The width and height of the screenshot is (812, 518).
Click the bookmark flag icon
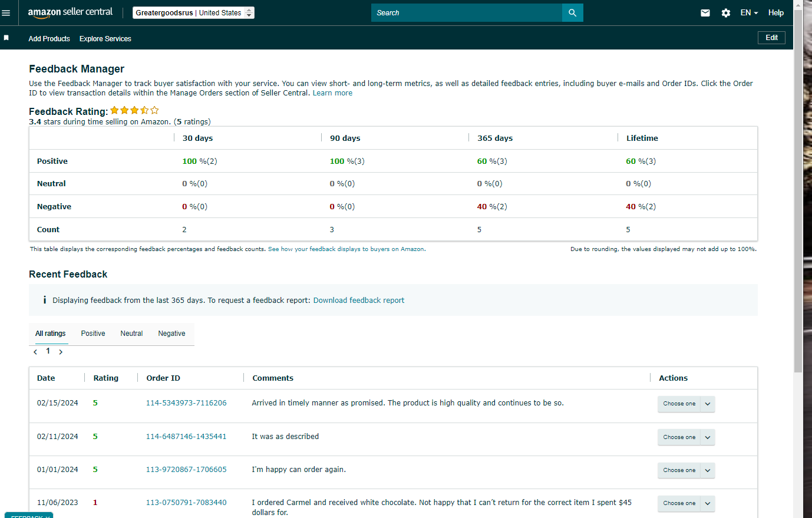tap(6, 38)
